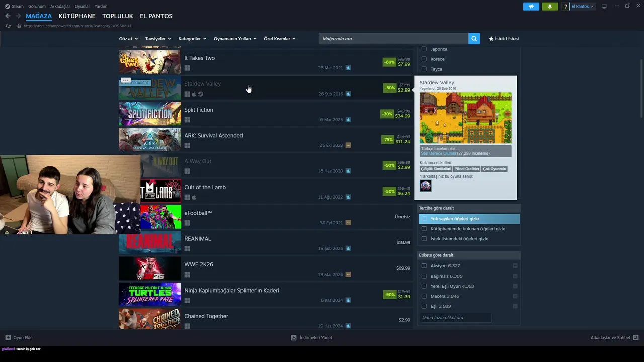Open the REANIMAL game listing

[265, 242]
